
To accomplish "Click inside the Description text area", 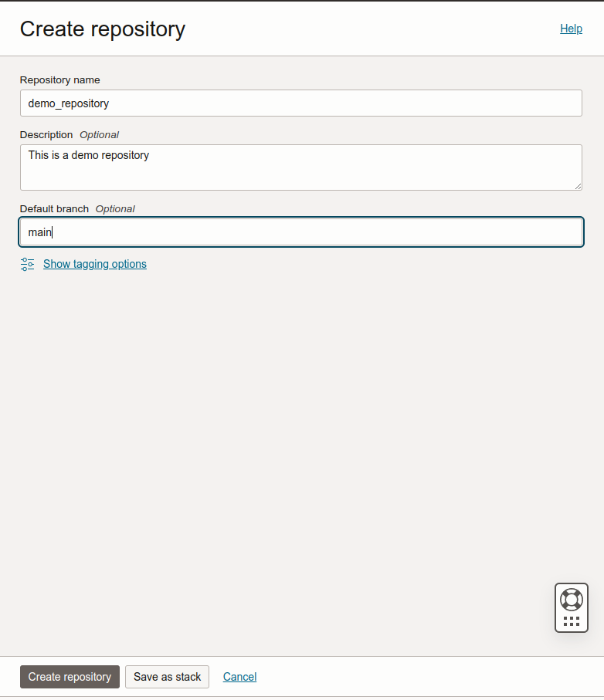I will [x=300, y=166].
